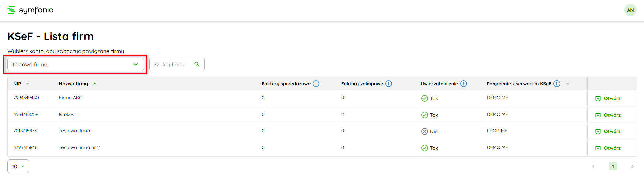Show info icon next to Uwierzytelnienie

[x=464, y=84]
